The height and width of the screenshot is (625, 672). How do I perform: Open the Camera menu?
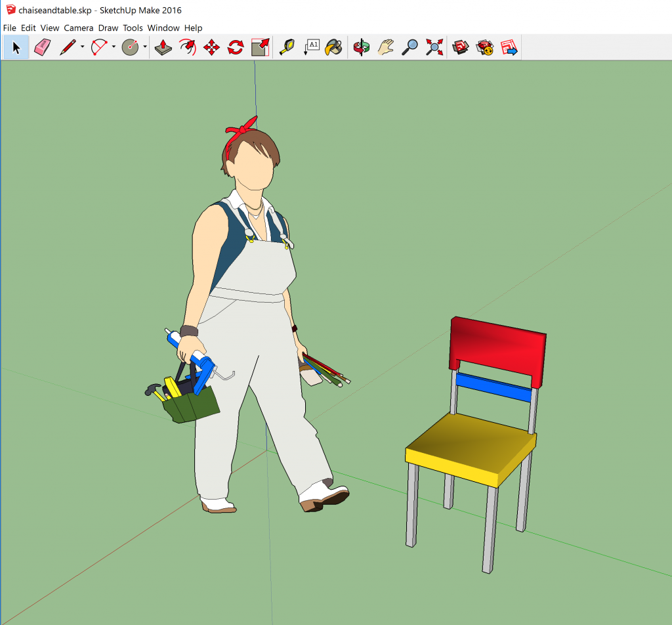pos(78,28)
